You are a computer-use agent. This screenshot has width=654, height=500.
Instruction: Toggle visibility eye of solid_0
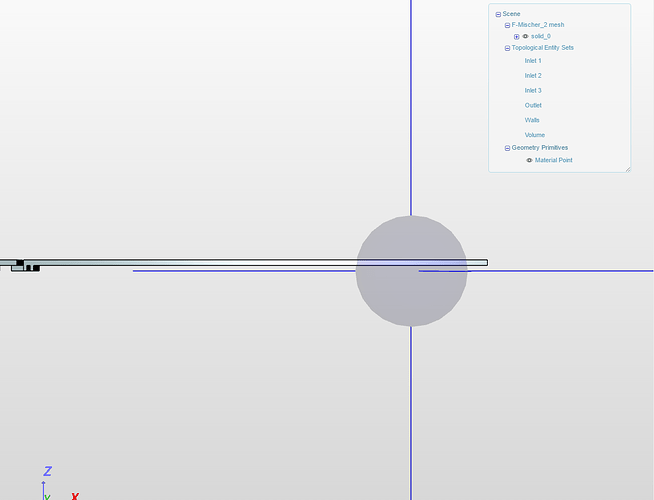[x=525, y=36]
